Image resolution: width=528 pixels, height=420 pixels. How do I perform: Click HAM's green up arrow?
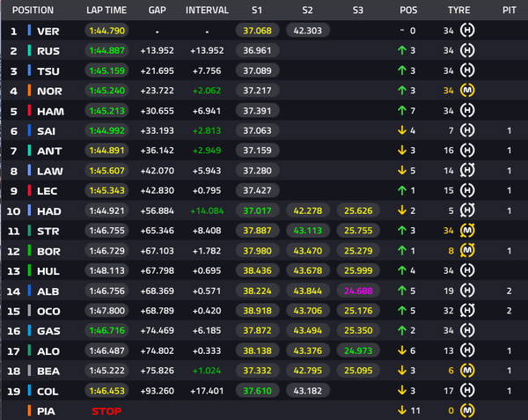[402, 110]
